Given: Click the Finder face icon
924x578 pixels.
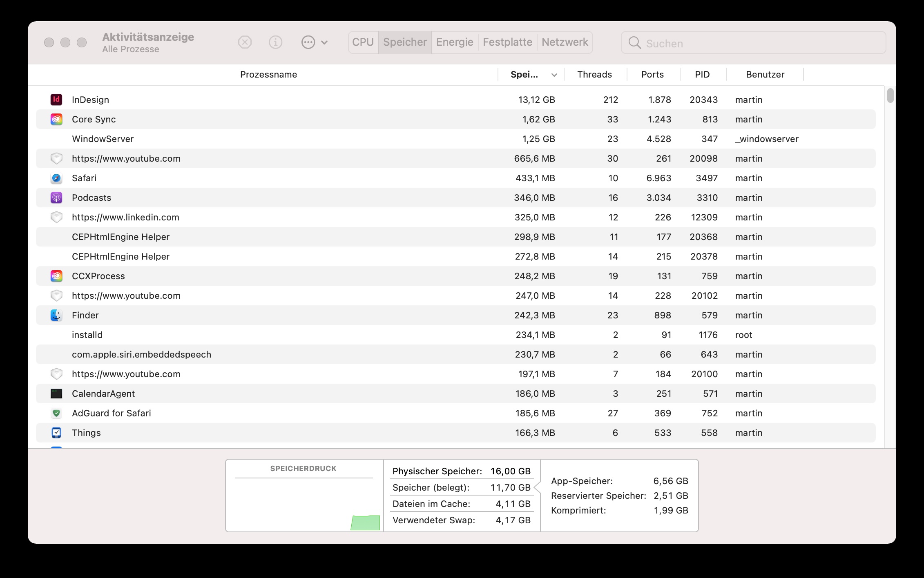Looking at the screenshot, I should [x=56, y=315].
